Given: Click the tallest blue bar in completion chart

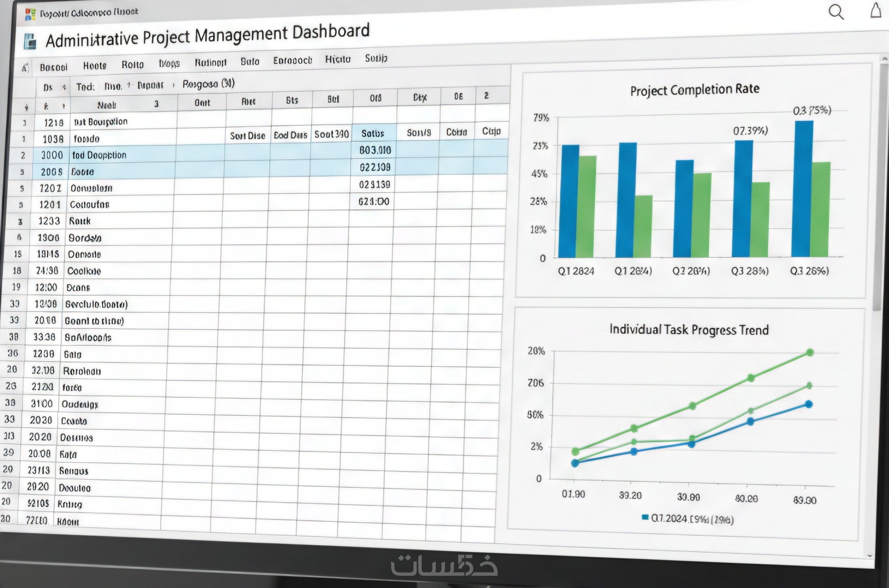Looking at the screenshot, I should click(x=803, y=189).
